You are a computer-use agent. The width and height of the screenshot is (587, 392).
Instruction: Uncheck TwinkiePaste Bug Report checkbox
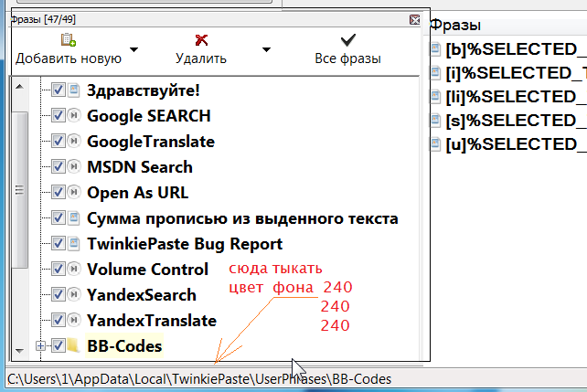click(58, 243)
